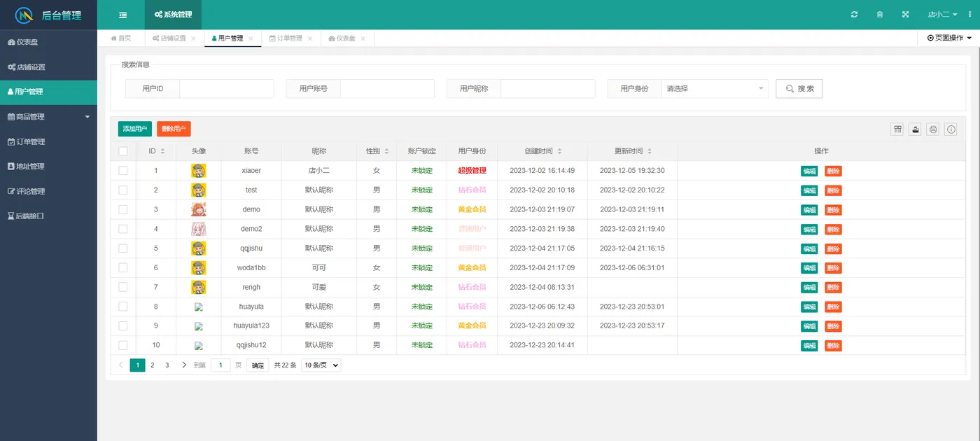Click the pagination 确定 button

pyautogui.click(x=258, y=365)
